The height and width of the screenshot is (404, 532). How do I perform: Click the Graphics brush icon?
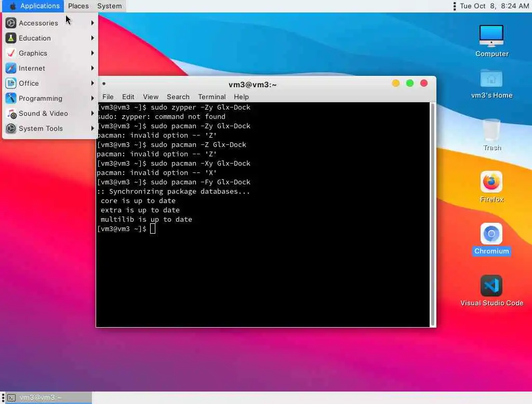pos(11,53)
